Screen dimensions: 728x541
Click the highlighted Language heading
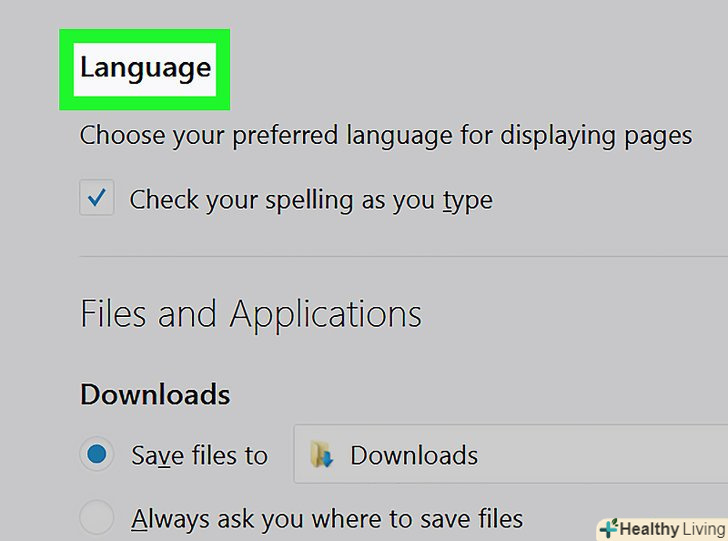pos(145,68)
